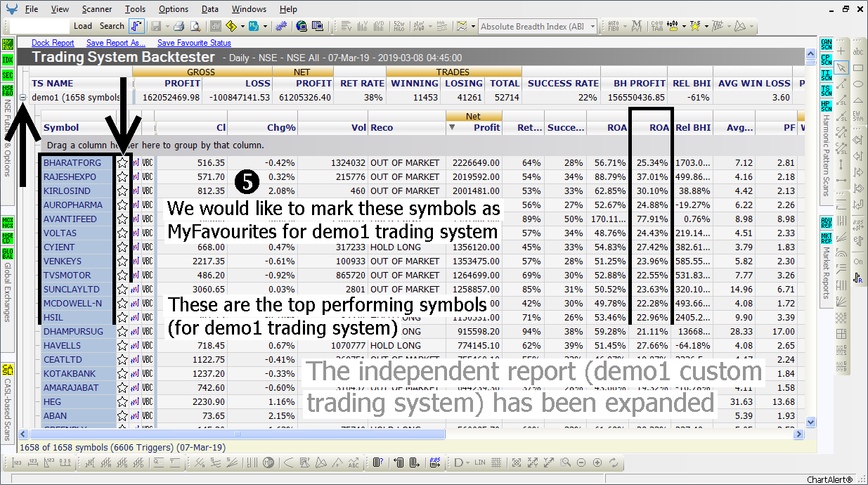Click the vertical scrollbar down arrow
Image resolution: width=868 pixels, height=485 pixels.
coord(811,422)
